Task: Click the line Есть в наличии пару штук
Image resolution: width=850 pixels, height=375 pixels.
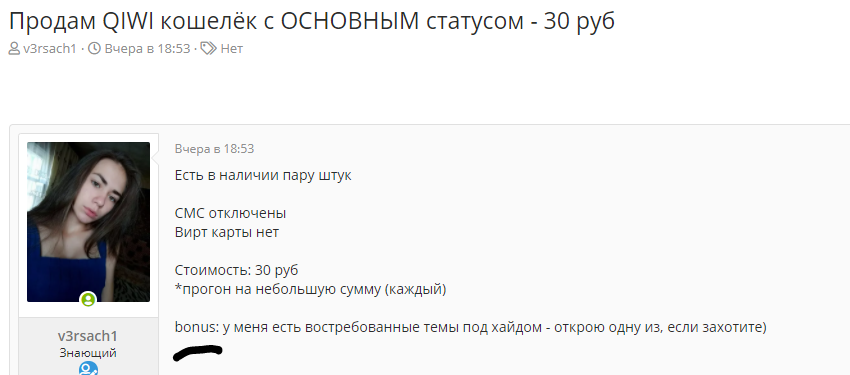Action: [263, 176]
